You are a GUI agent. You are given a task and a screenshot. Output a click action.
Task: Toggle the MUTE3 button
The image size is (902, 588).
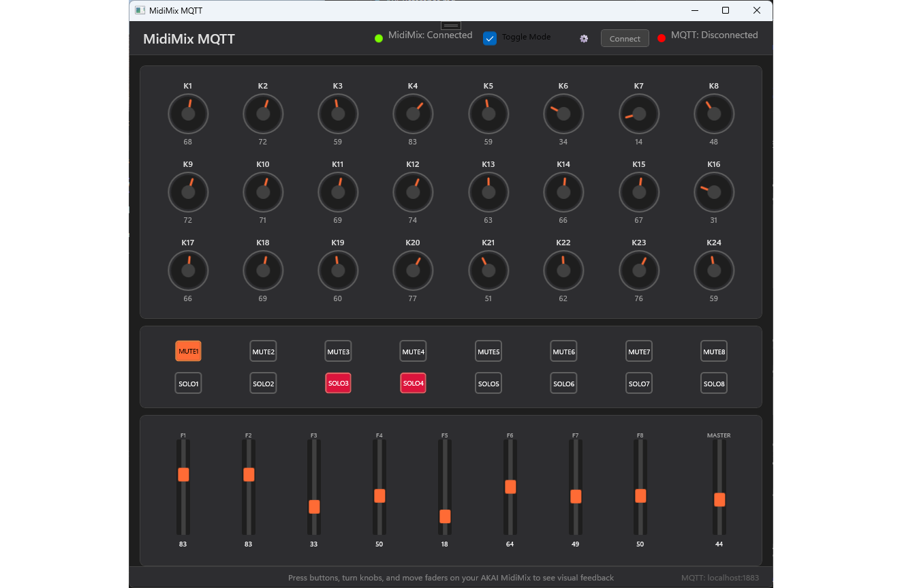coord(338,352)
